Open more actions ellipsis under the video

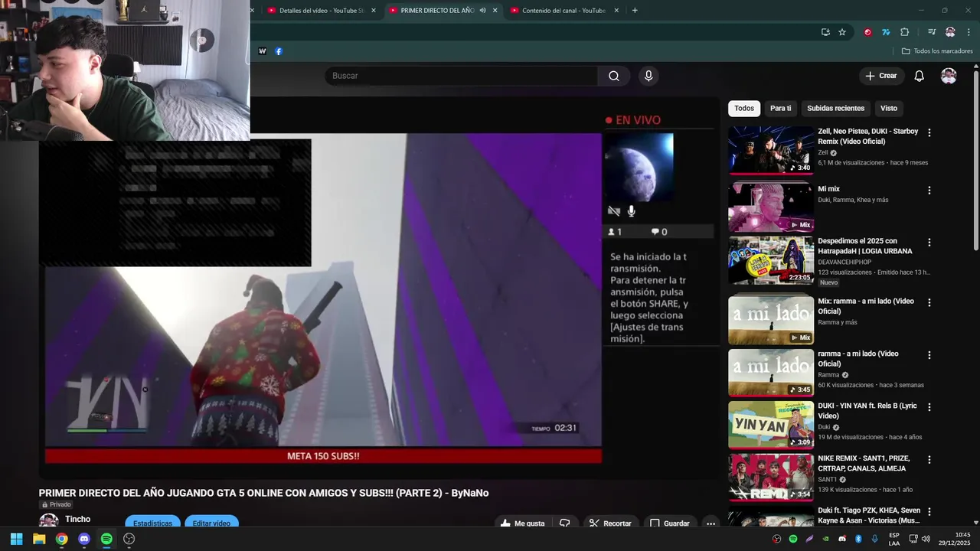(x=710, y=523)
